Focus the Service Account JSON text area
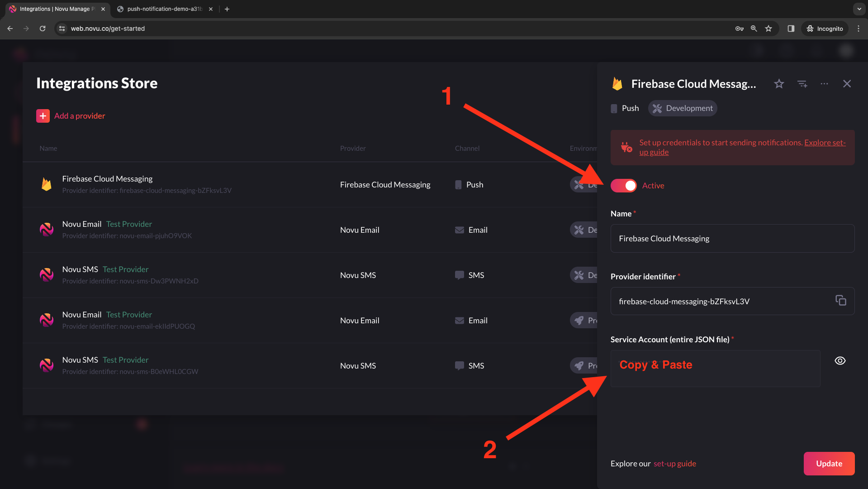This screenshot has width=868, height=489. coord(715,368)
